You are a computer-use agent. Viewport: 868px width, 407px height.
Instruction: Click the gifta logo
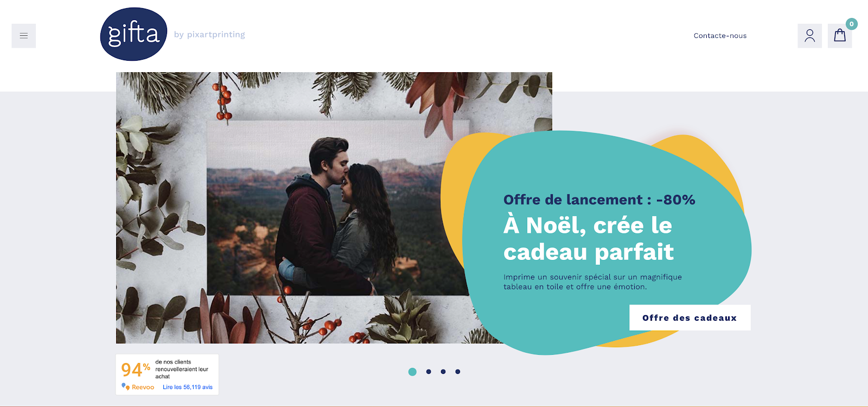(133, 34)
